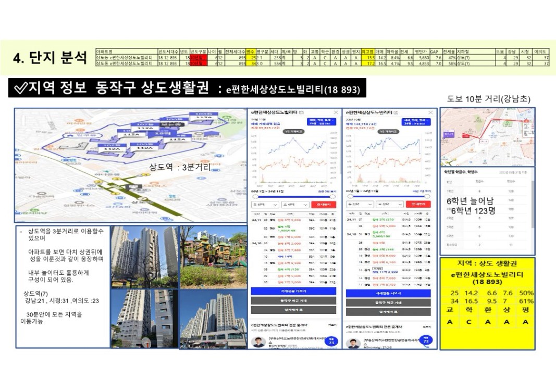The height and width of the screenshot is (392, 556).
Task: Click 실거래가 표 button in right panel
Action: (x=388, y=312)
